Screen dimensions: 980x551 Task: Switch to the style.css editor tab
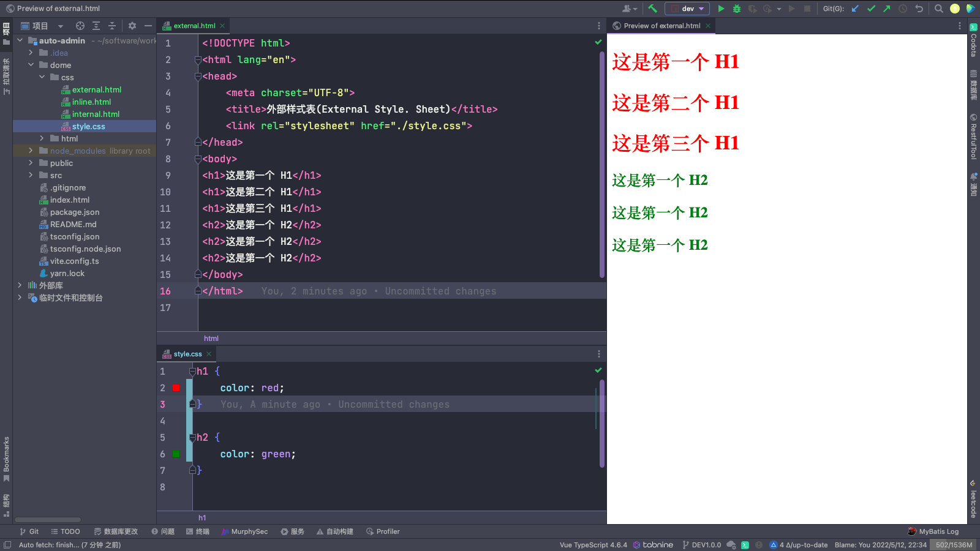coord(187,354)
